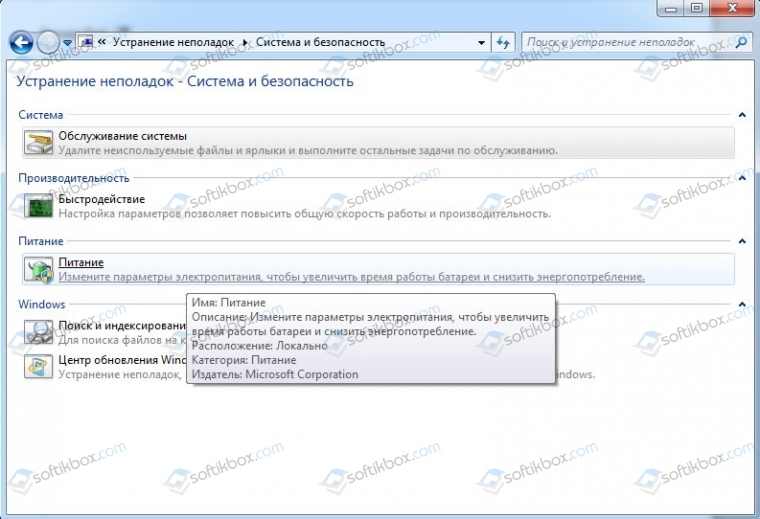Collapse the «Питание» section chevron
This screenshot has height=519, width=760.
tap(742, 241)
